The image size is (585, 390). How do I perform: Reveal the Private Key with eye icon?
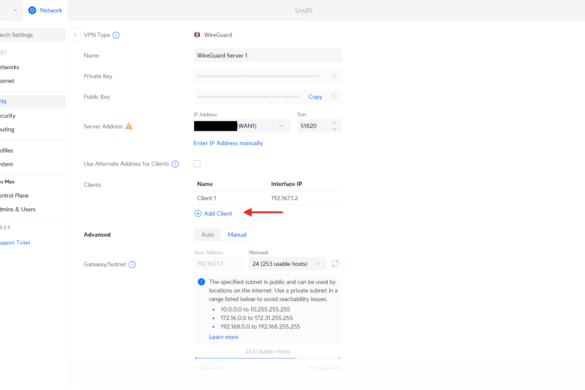click(x=334, y=76)
